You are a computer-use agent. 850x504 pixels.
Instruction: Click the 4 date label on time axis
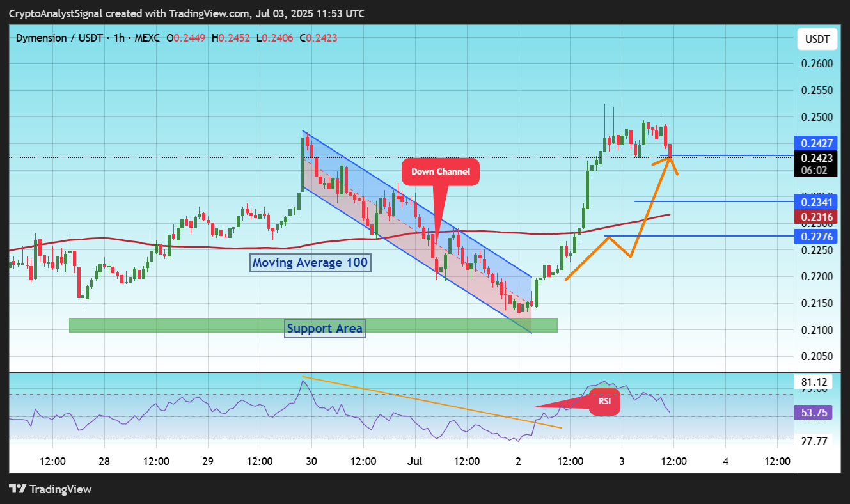[725, 461]
